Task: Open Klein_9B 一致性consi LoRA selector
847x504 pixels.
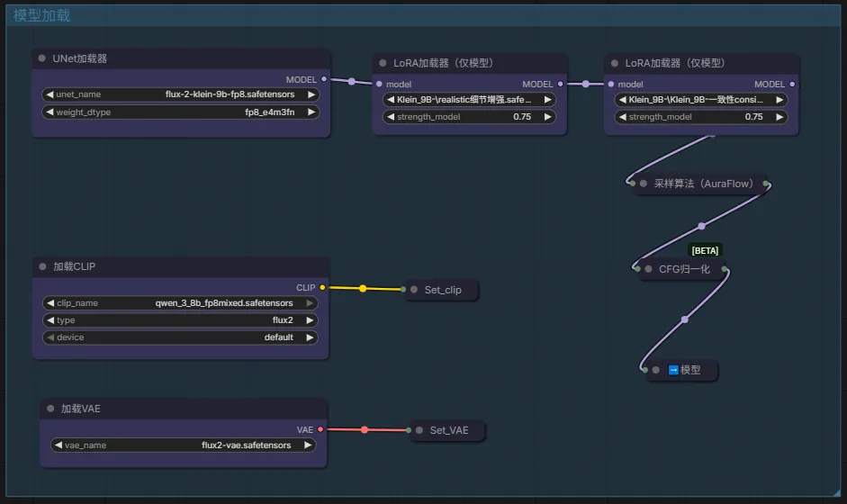Action: click(x=700, y=99)
